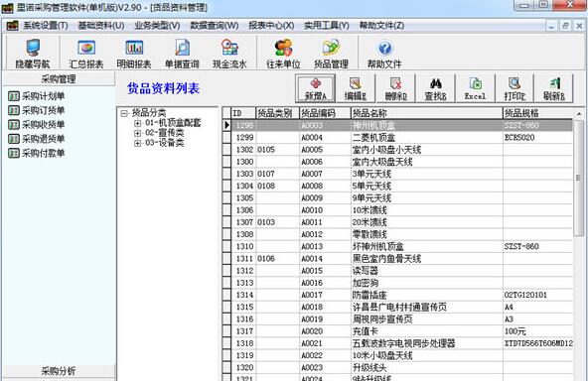Select the 许昌县广电村村通宣传页 cell

[x=427, y=307]
